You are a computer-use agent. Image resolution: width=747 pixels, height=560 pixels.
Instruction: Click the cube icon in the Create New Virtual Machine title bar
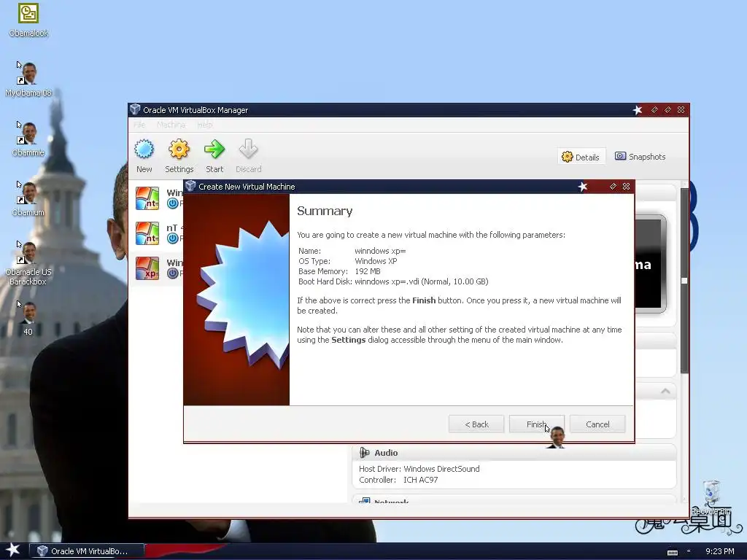[190, 186]
